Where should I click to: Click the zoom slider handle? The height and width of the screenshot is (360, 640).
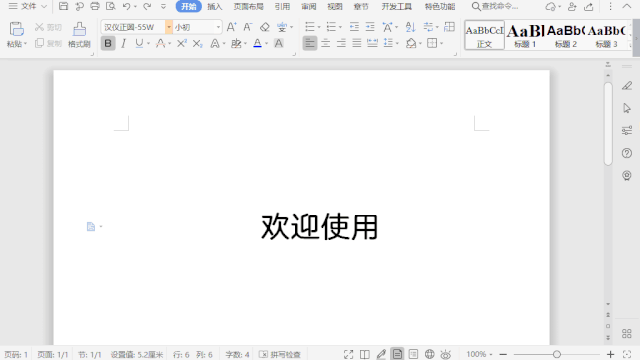pyautogui.click(x=556, y=354)
